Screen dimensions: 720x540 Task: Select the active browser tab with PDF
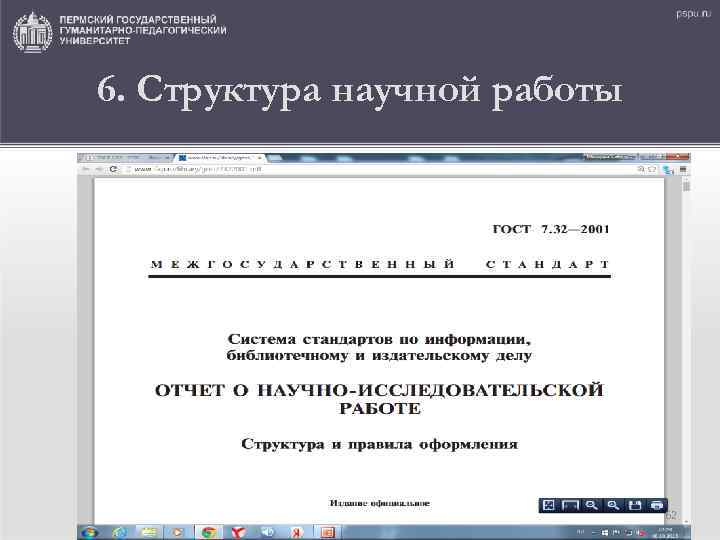pyautogui.click(x=220, y=158)
